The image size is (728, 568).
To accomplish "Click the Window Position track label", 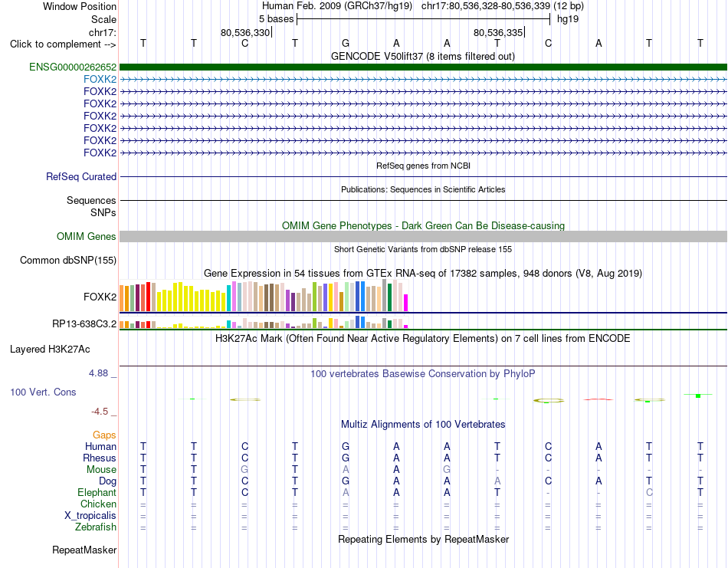I will tap(80, 6).
